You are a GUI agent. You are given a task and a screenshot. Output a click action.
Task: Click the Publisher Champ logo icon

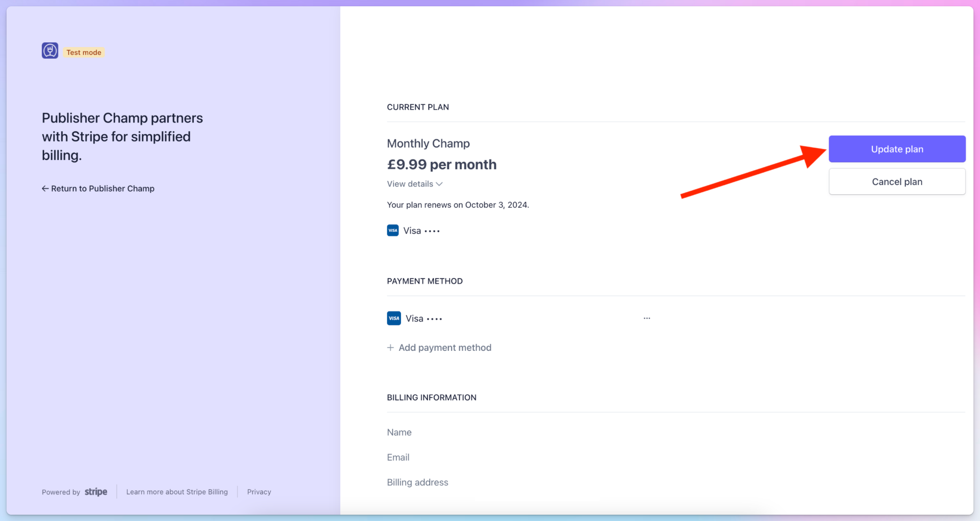click(50, 51)
